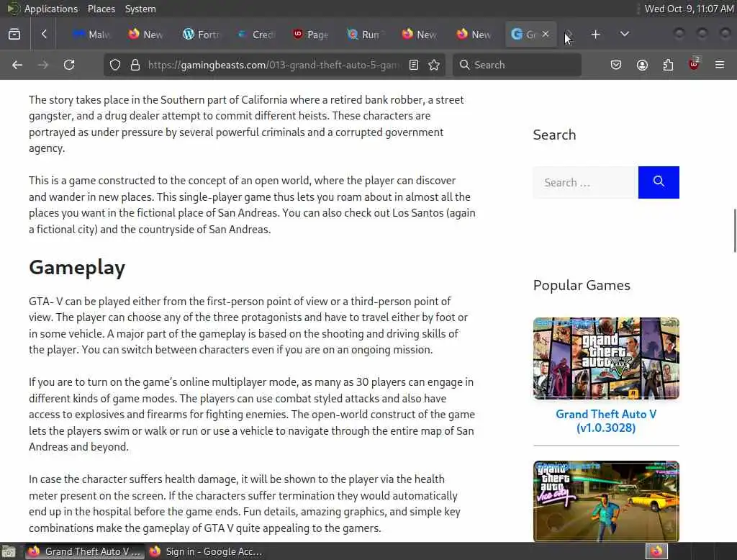Open tracking protection shield icon
The height and width of the screenshot is (560, 737).
(x=115, y=65)
